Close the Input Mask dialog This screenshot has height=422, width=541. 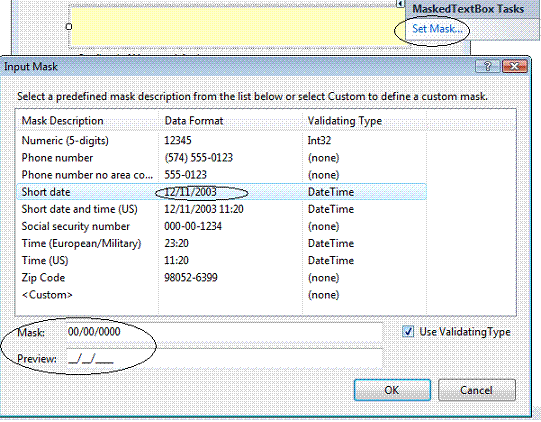point(514,66)
